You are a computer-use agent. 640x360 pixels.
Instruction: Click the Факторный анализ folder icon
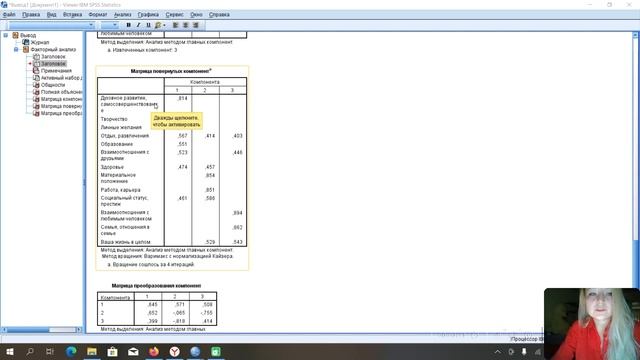26,49
